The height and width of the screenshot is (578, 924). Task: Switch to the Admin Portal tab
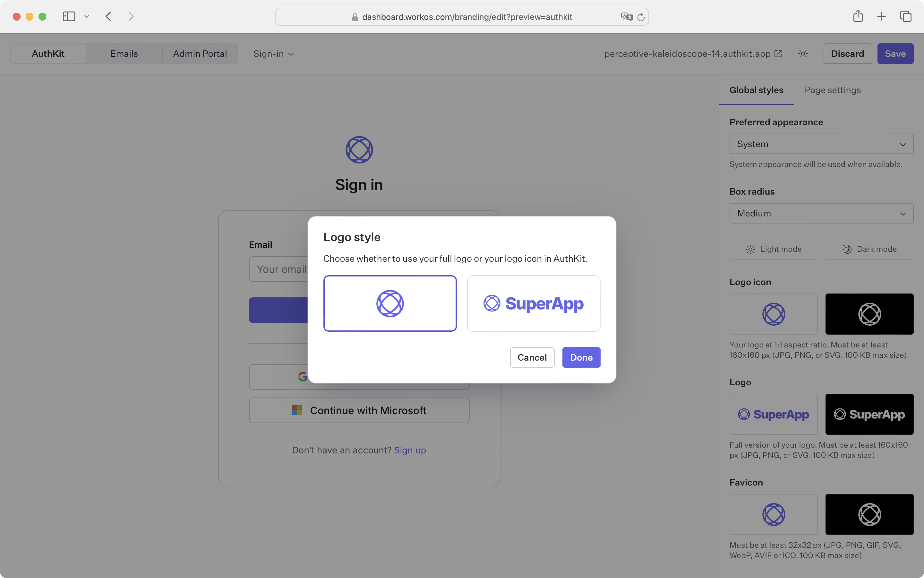tap(200, 54)
